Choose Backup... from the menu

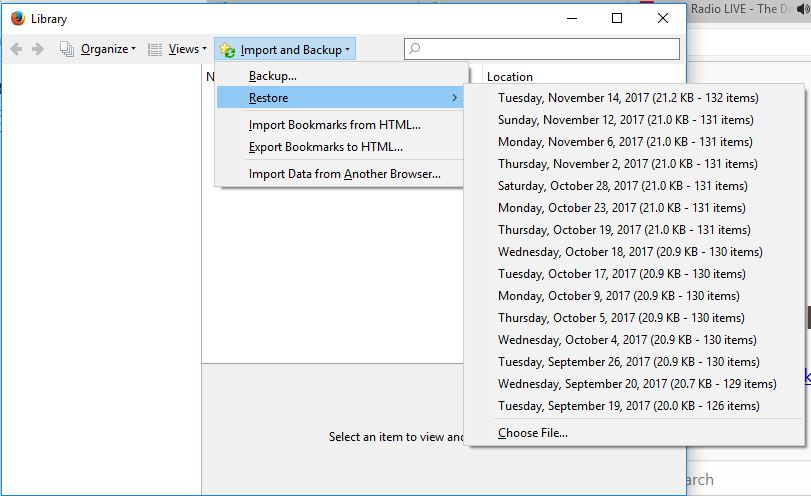(339, 76)
